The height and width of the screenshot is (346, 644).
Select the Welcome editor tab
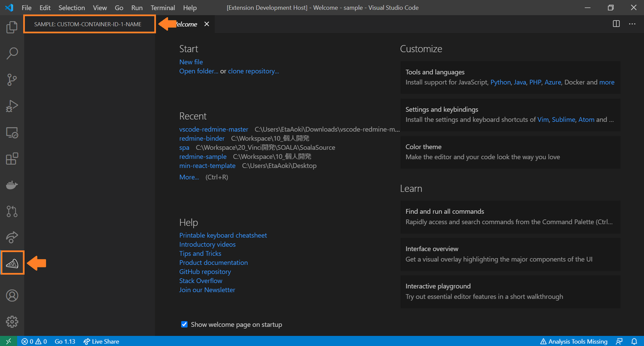185,24
